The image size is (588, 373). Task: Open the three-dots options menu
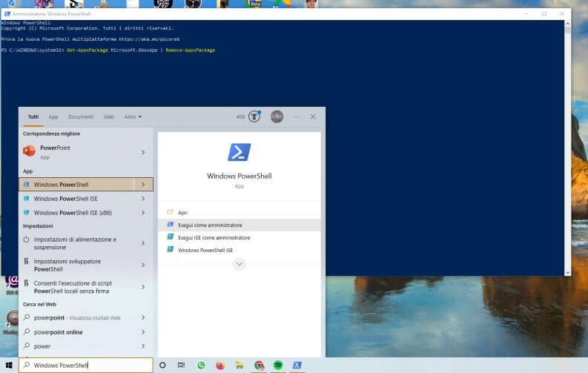point(297,116)
